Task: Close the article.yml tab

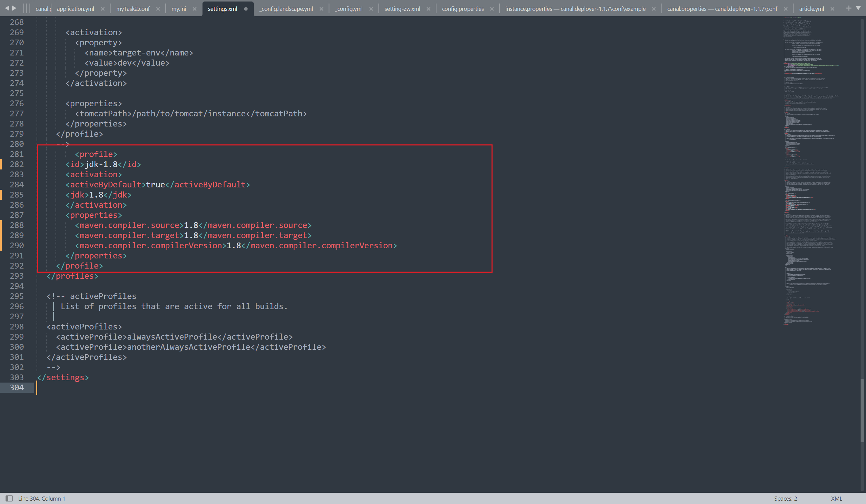Action: tap(832, 9)
